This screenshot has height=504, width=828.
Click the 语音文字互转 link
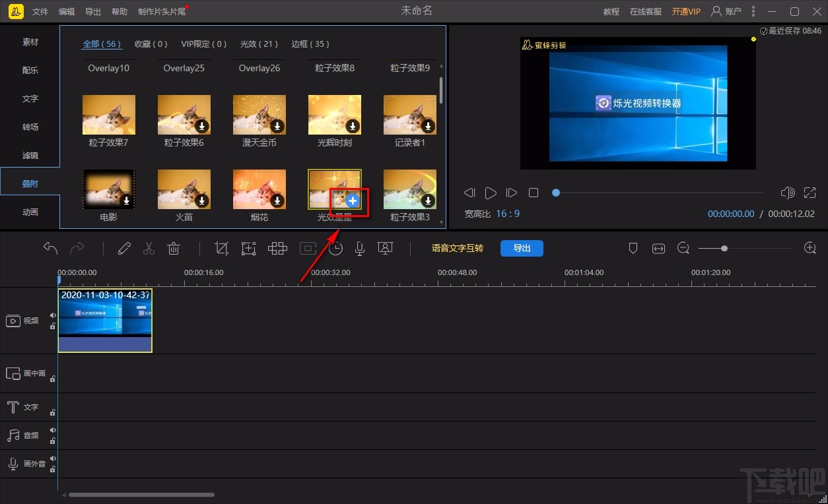[x=458, y=248]
